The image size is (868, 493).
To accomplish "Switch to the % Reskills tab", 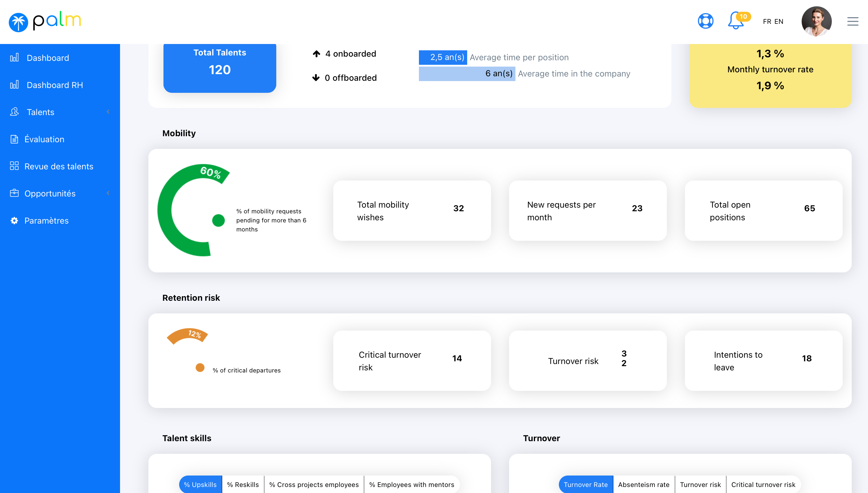I will 242,485.
